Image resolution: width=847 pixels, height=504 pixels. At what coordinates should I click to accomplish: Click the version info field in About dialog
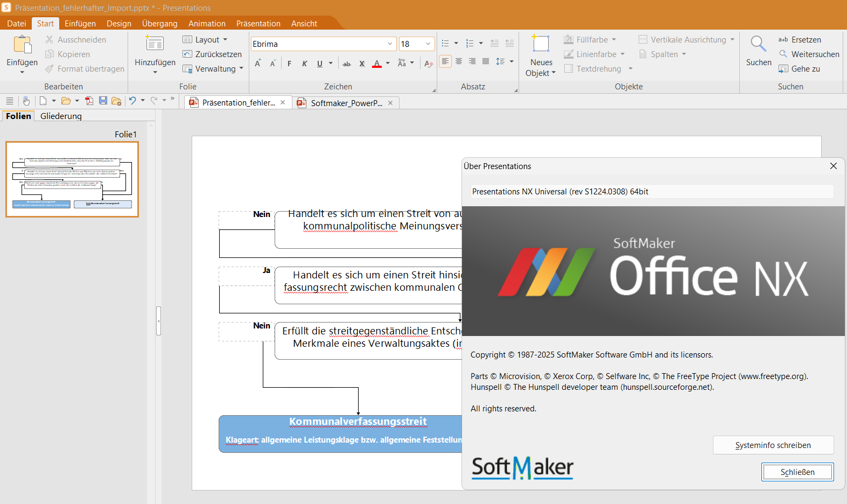click(x=652, y=191)
